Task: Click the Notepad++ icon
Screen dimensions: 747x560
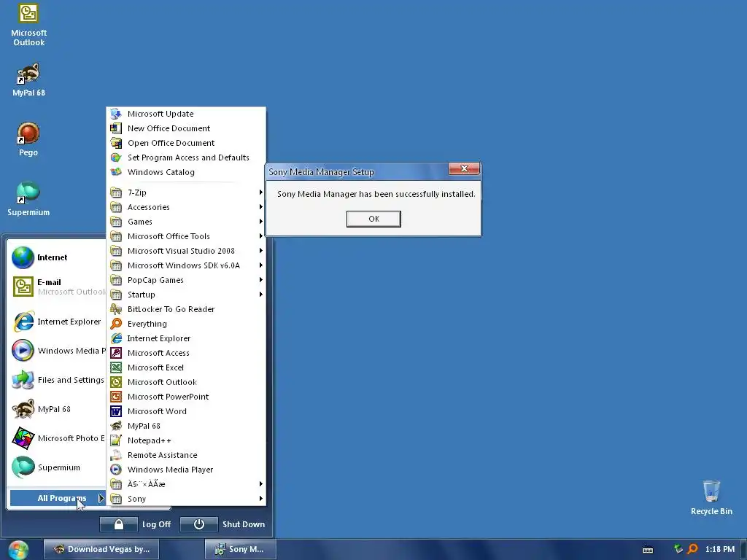Action: pyautogui.click(x=116, y=440)
